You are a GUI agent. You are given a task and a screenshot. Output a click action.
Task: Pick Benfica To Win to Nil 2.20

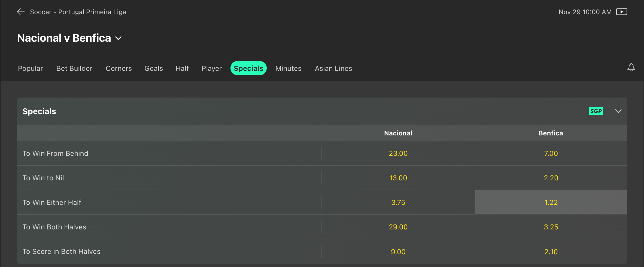pyautogui.click(x=551, y=178)
